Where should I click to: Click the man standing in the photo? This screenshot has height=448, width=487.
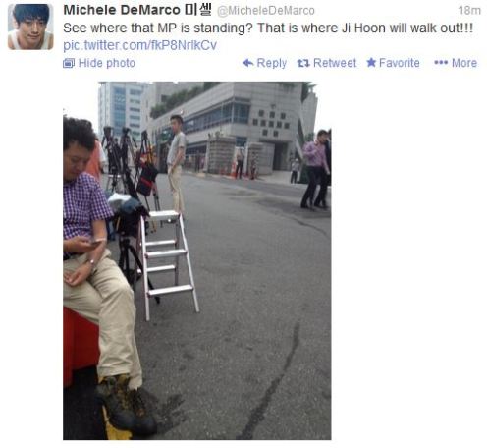click(177, 164)
